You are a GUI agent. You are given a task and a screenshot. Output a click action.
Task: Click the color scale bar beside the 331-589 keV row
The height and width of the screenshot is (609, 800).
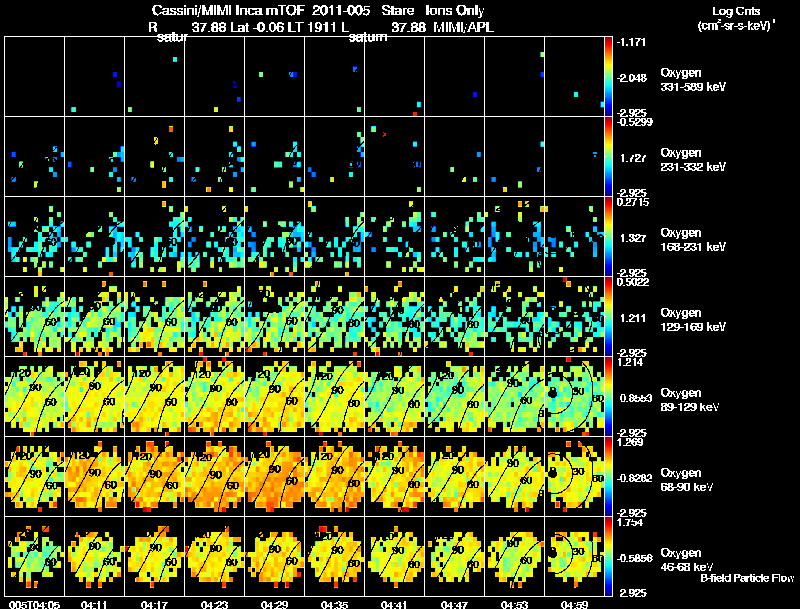[608, 77]
